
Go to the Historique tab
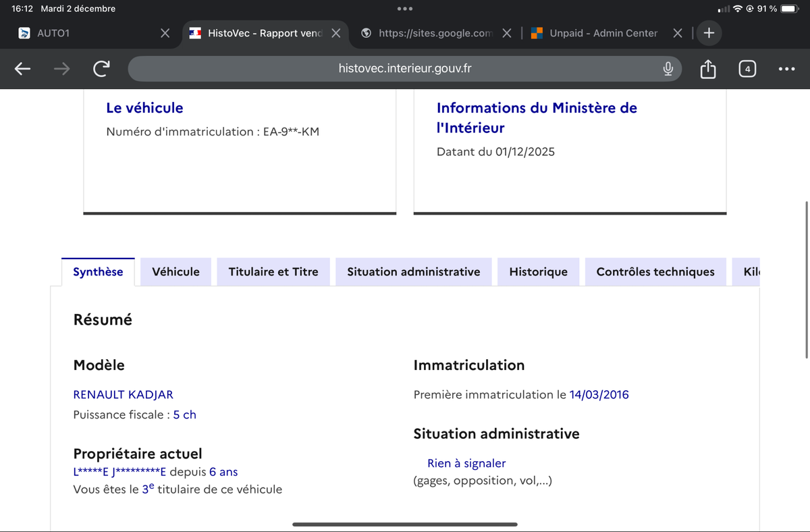pyautogui.click(x=538, y=271)
